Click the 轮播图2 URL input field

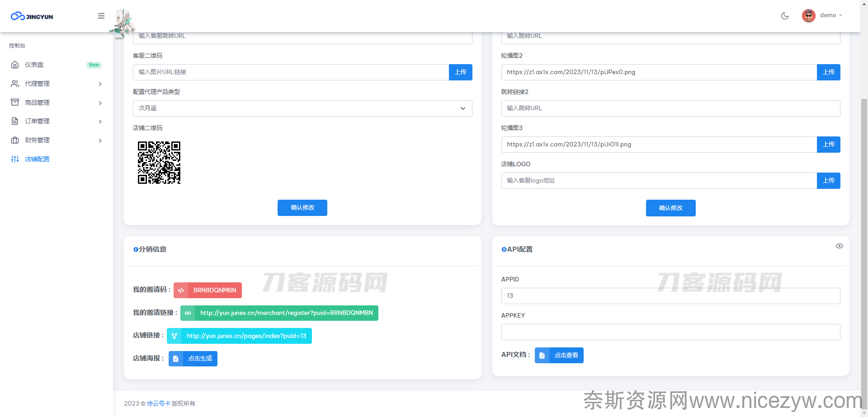coord(659,72)
